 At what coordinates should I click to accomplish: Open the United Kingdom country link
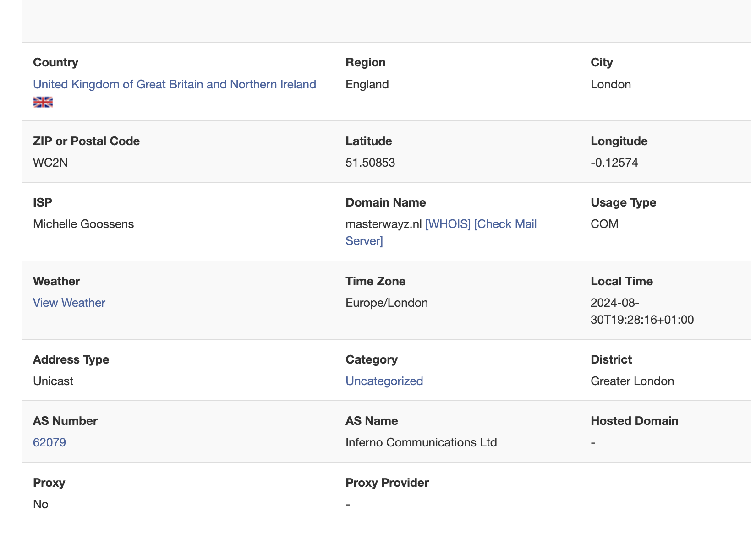[175, 84]
